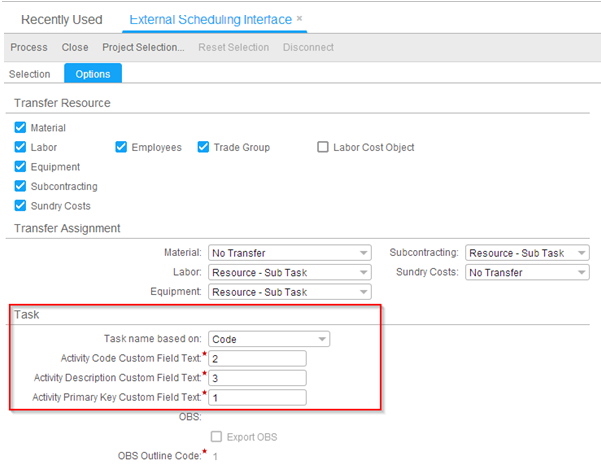This screenshot has width=601, height=464.
Task: Close the External Scheduling Interface tab
Action: (x=300, y=19)
